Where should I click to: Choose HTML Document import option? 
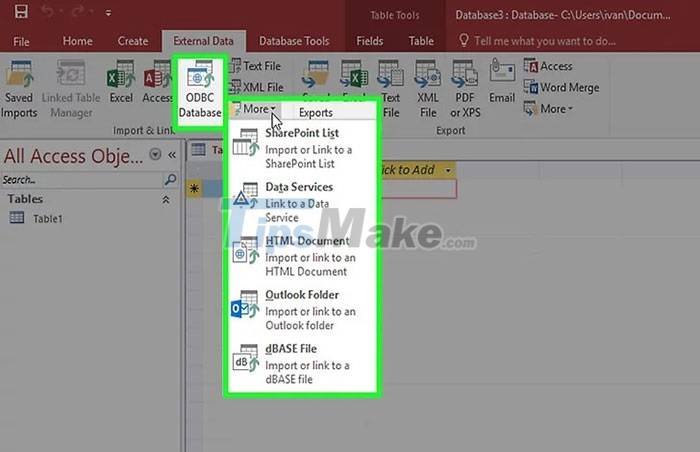301,256
